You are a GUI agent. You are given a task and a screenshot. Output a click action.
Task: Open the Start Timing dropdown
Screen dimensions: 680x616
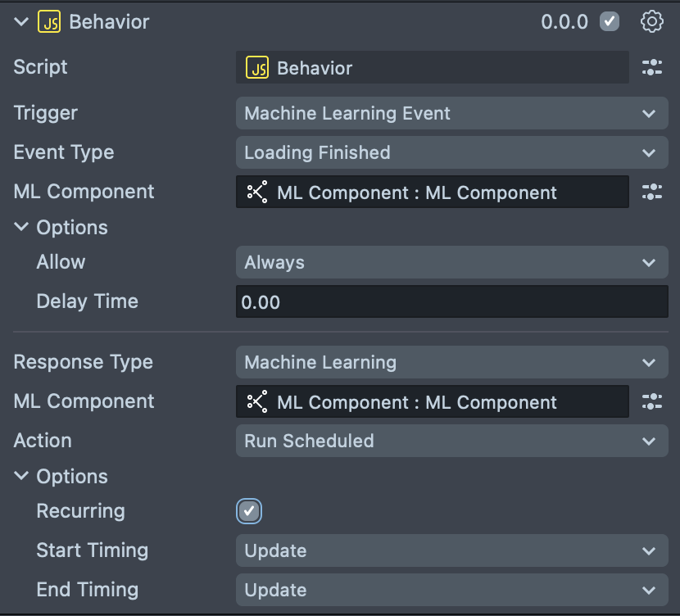(x=451, y=551)
